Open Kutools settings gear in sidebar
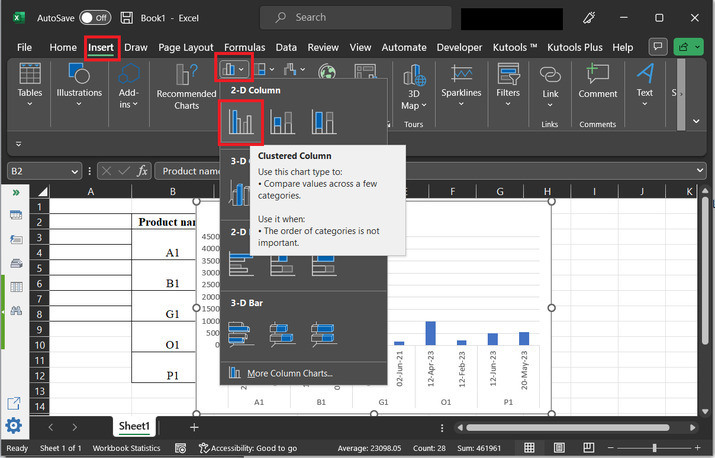This screenshot has height=458, width=715. [x=14, y=426]
